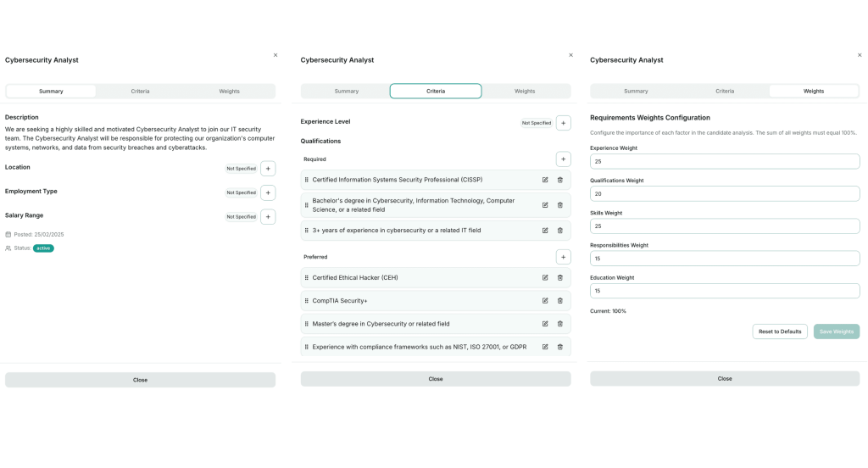Viewport: 868px width, 468px height.
Task: Add Experience Level with plus button
Action: click(564, 123)
